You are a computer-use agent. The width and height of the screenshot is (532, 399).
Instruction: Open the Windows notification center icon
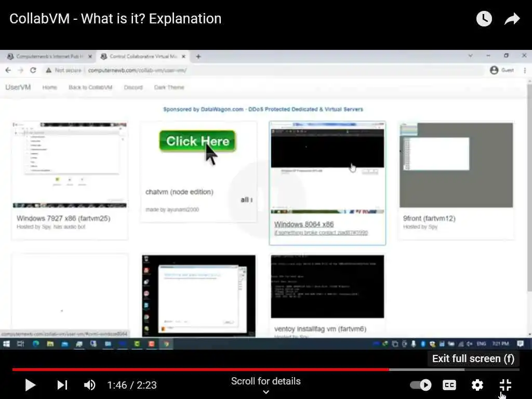point(520,344)
